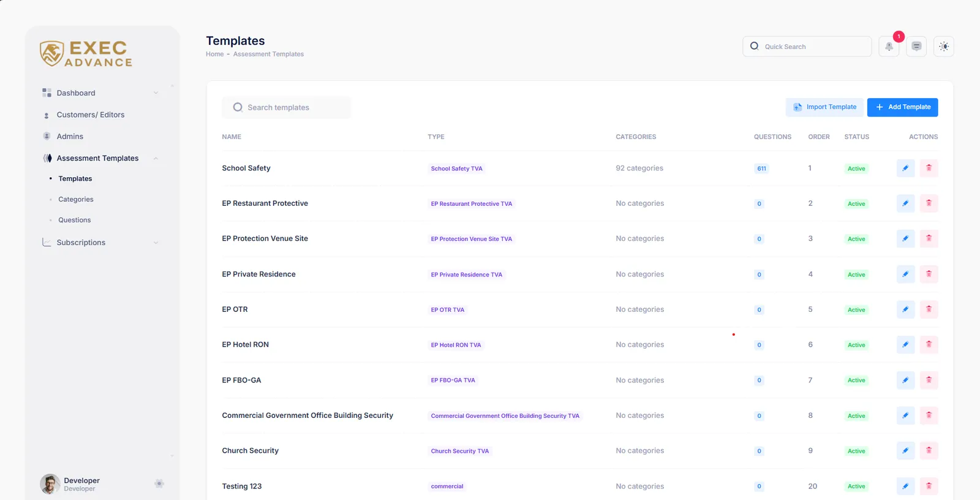Open Customers/ Editors page

point(91,115)
